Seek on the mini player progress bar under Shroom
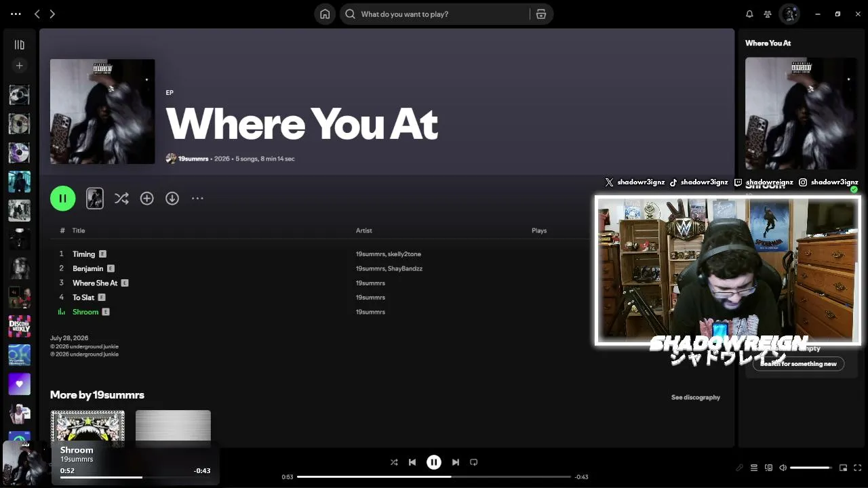 point(135,477)
